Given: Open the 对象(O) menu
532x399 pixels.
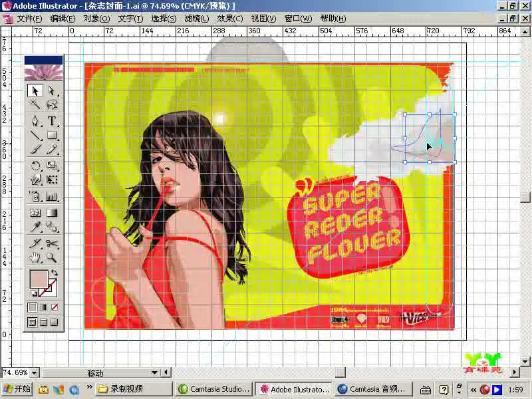Looking at the screenshot, I should [96, 19].
